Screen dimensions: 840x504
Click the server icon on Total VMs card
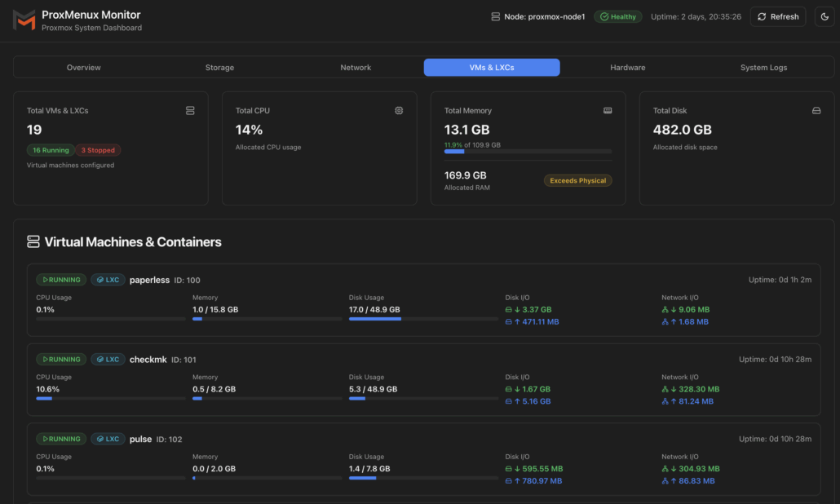(190, 110)
